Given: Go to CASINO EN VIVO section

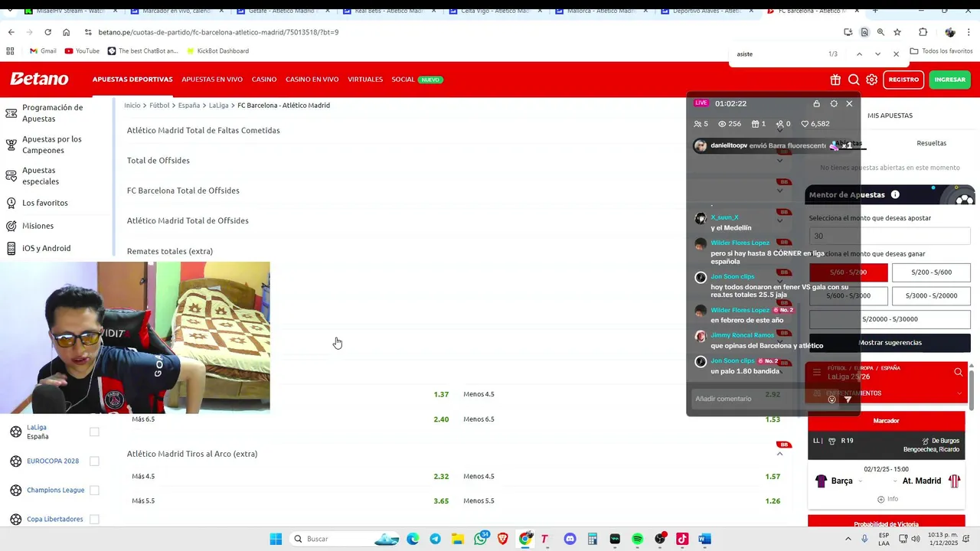Looking at the screenshot, I should coord(312,80).
